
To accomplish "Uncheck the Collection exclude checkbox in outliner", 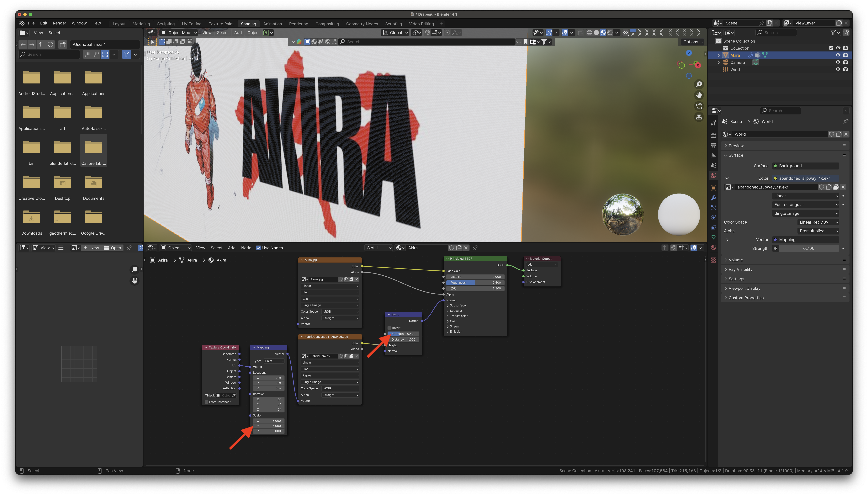I will pyautogui.click(x=831, y=48).
